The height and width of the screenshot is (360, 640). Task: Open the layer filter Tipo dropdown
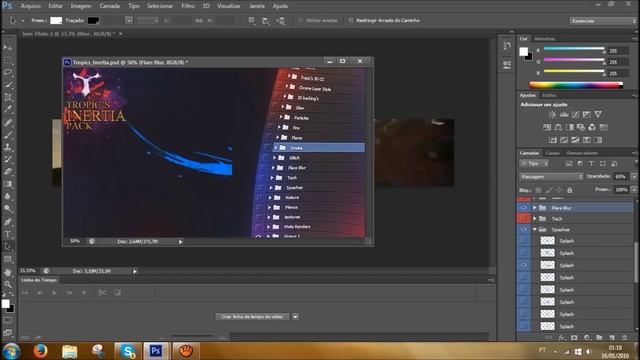pos(534,164)
